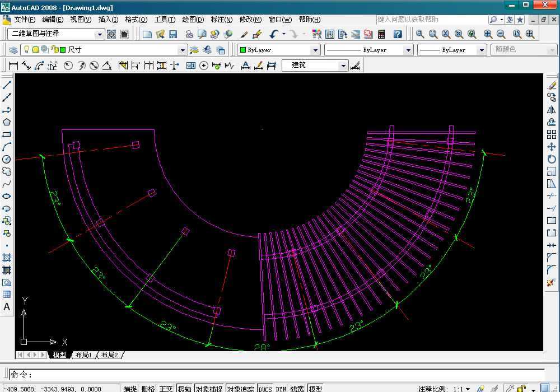Click the Help question mark icon
The image size is (560, 392).
(398, 34)
